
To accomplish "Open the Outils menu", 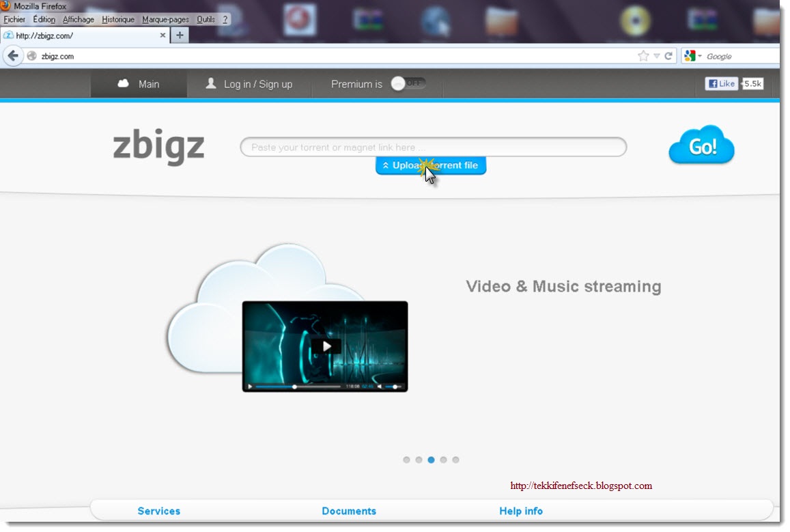I will coord(206,19).
